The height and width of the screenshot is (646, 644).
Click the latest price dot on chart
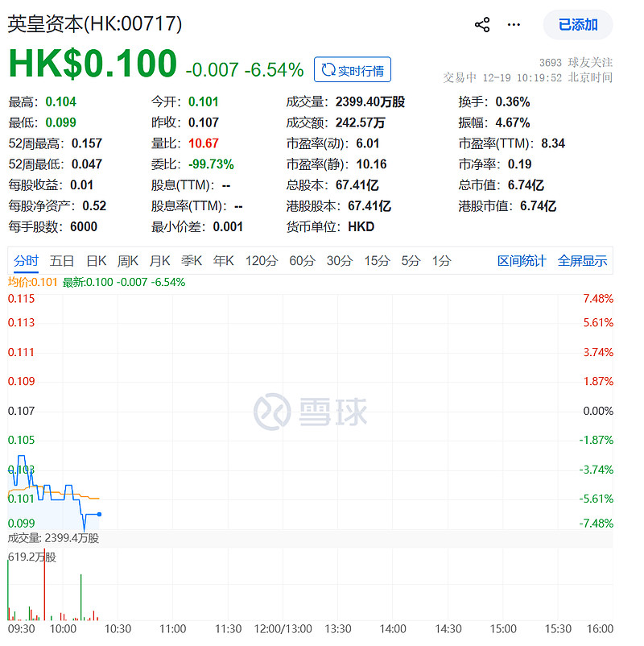point(99,514)
